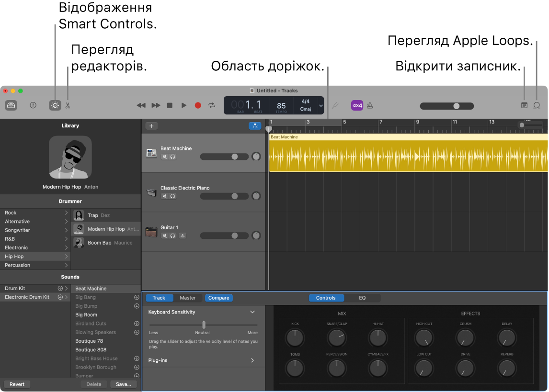This screenshot has height=392, width=549.
Task: Toggle the Metronome button
Action: click(x=370, y=105)
